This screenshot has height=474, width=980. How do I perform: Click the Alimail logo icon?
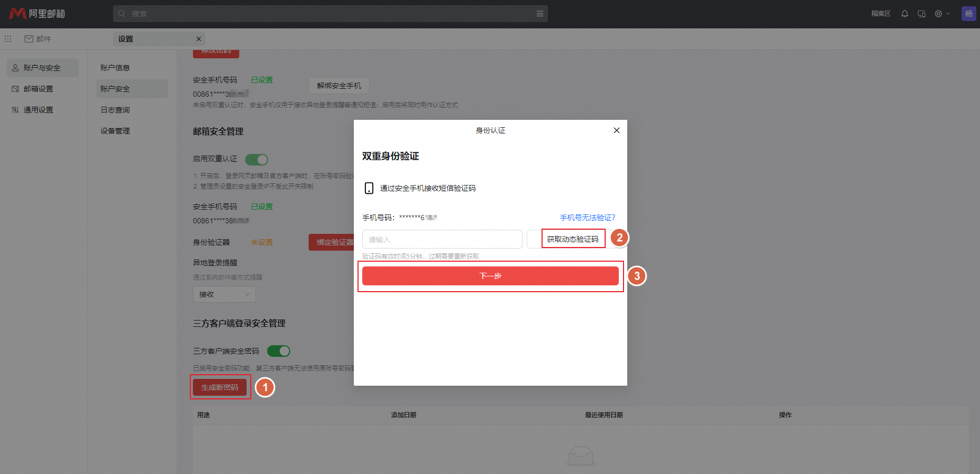(x=18, y=14)
